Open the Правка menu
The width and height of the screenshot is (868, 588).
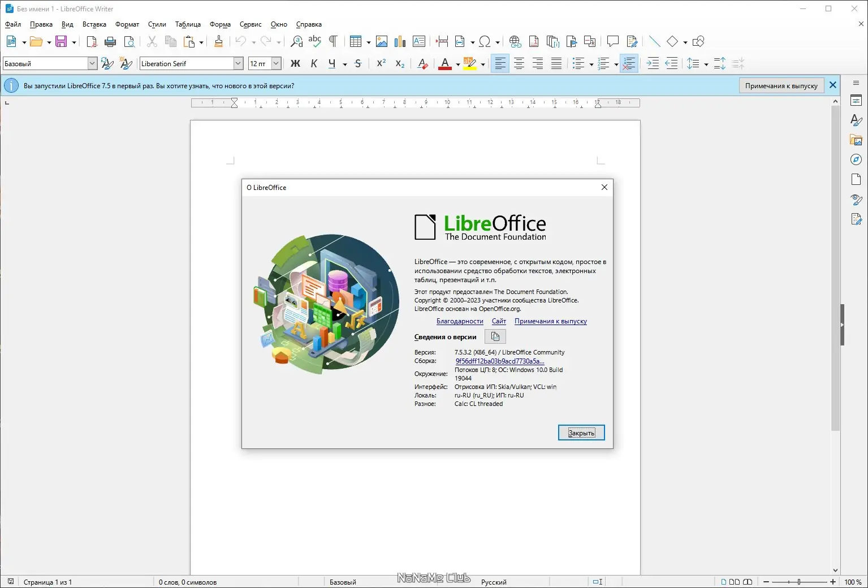point(41,24)
